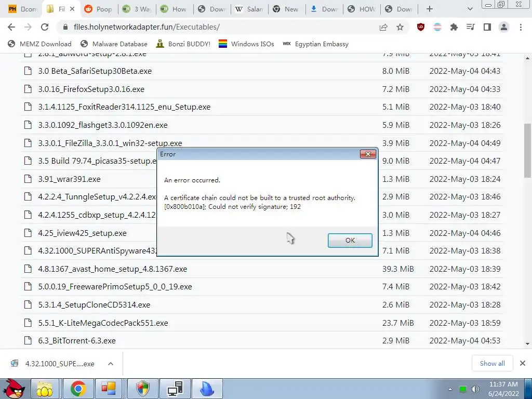Screen dimensions: 532x399
Task: Open the network computers taskbar icon
Action: tap(176, 389)
